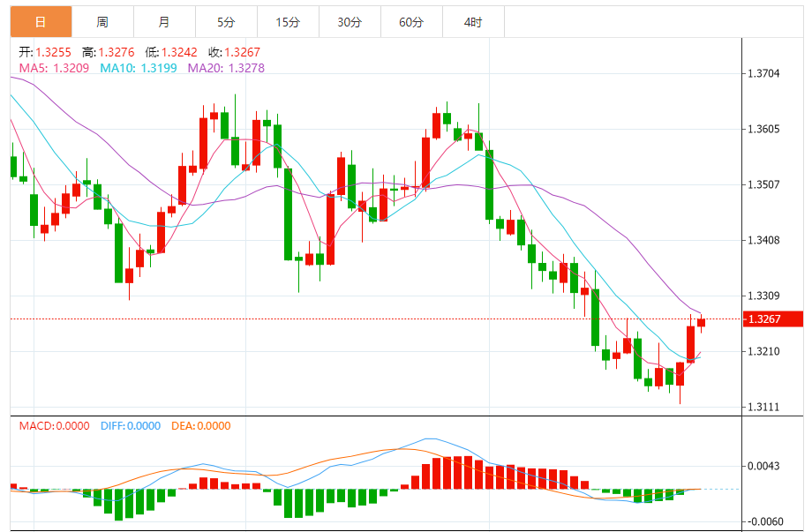Open the 60分 timeframe tab
The width and height of the screenshot is (812, 532).
tap(411, 22)
